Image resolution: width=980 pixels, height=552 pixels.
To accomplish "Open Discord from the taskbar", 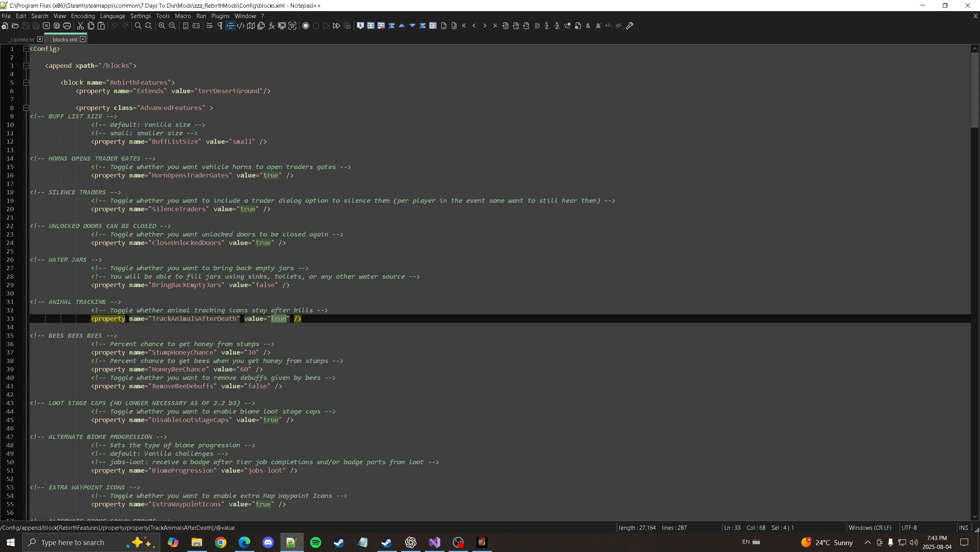I will (x=268, y=542).
